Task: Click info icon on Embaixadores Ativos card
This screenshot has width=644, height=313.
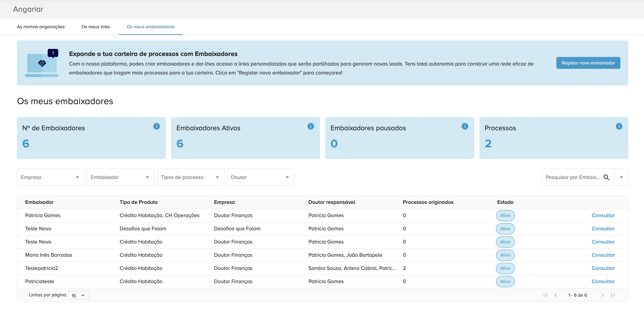Action: tap(310, 126)
